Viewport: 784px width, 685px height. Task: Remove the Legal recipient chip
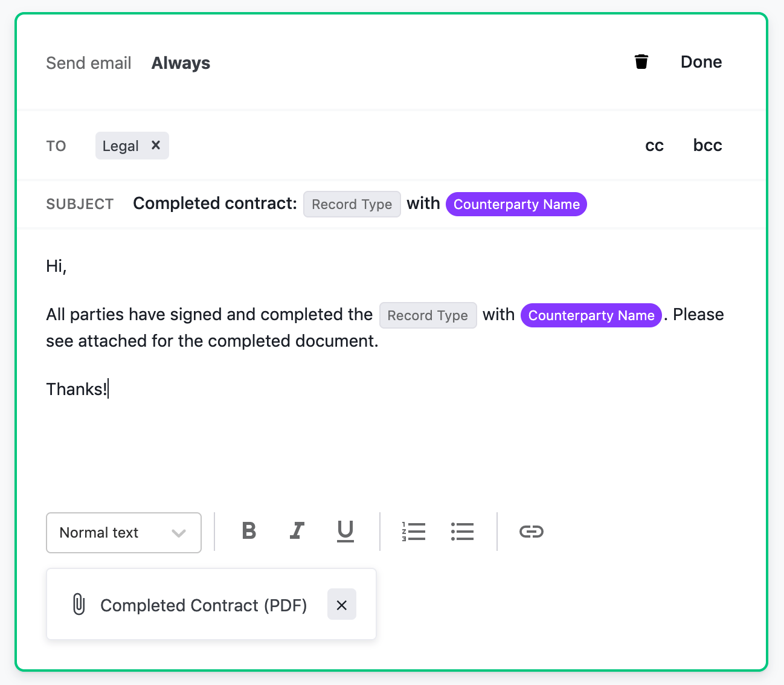tap(155, 145)
